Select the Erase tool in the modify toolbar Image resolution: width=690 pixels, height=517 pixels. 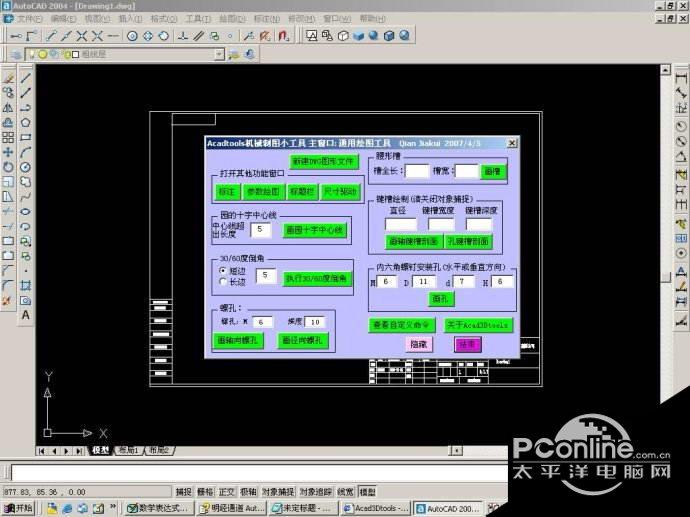8,78
